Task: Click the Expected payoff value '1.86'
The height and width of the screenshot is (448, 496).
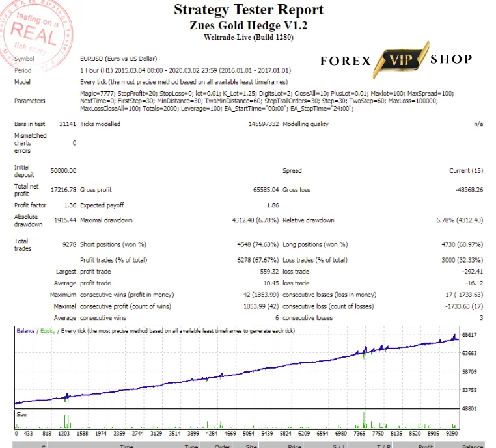Action: tap(273, 205)
